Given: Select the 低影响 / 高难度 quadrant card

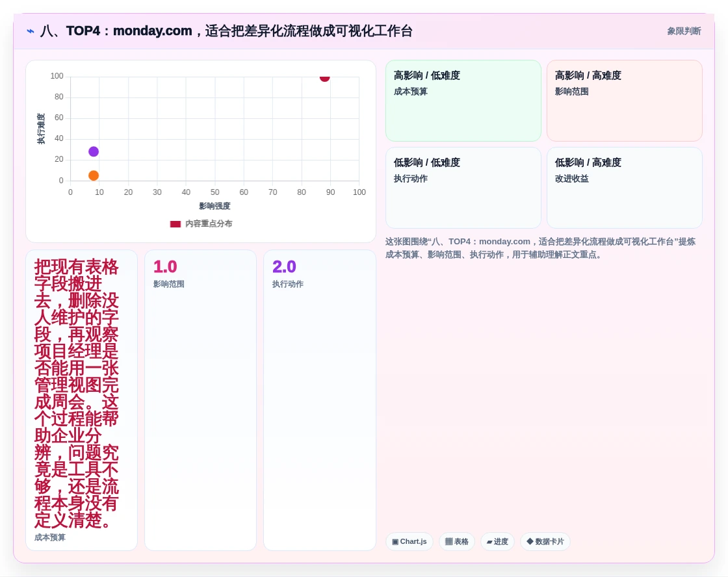Looking at the screenshot, I should [625, 188].
